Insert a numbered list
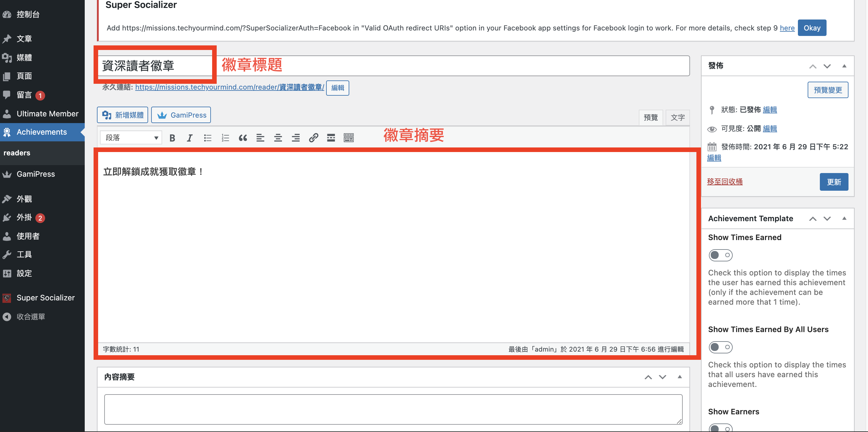Screen dimensions: 868x432 (x=225, y=138)
